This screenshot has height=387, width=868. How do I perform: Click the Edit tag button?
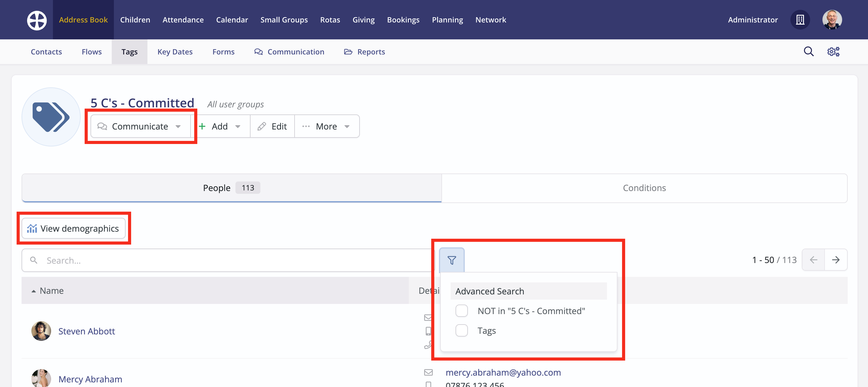coord(272,126)
